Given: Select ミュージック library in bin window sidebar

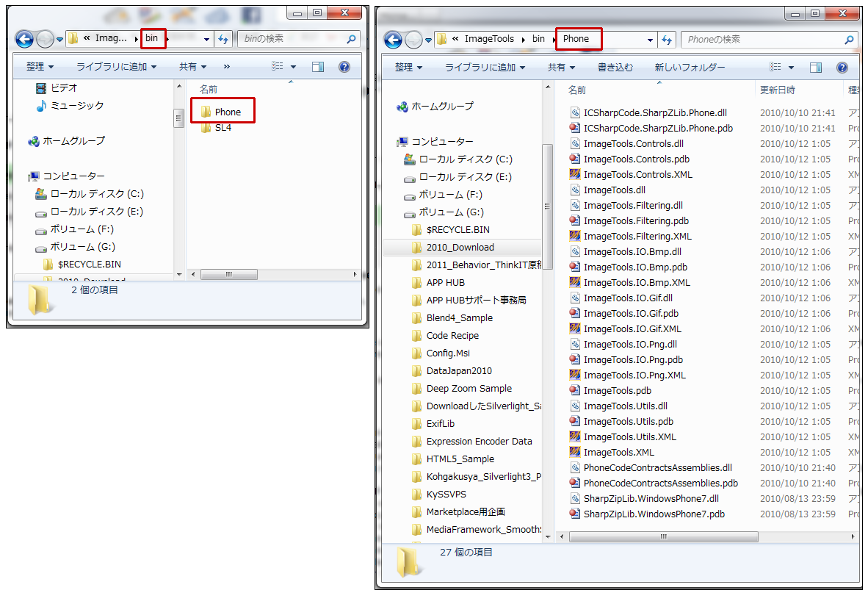Looking at the screenshot, I should click(70, 106).
